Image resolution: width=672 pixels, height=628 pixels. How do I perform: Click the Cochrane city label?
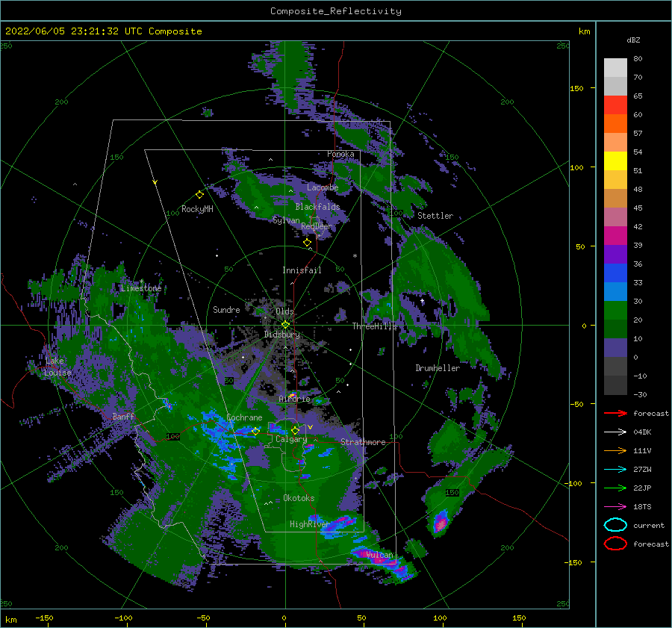pyautogui.click(x=244, y=417)
